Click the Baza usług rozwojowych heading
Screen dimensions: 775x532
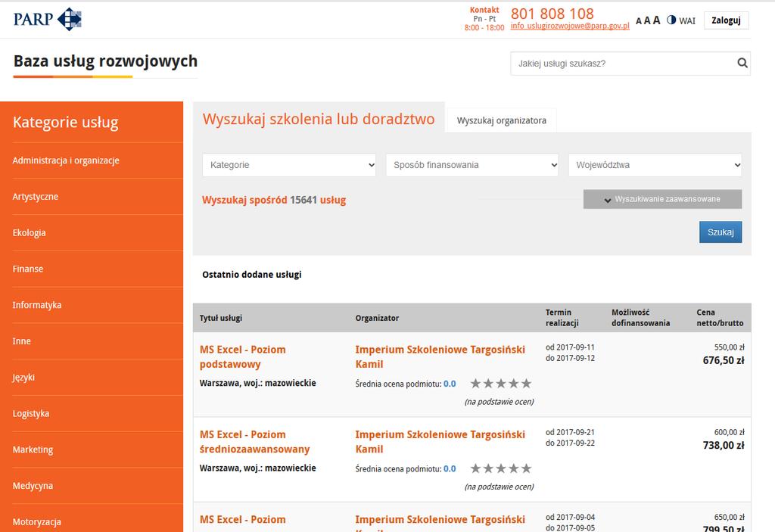coord(105,61)
